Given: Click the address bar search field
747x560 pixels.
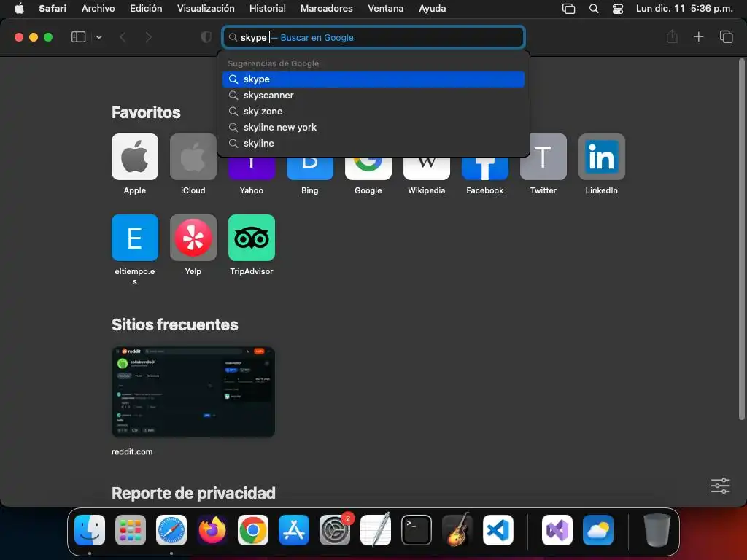Looking at the screenshot, I should point(373,37).
